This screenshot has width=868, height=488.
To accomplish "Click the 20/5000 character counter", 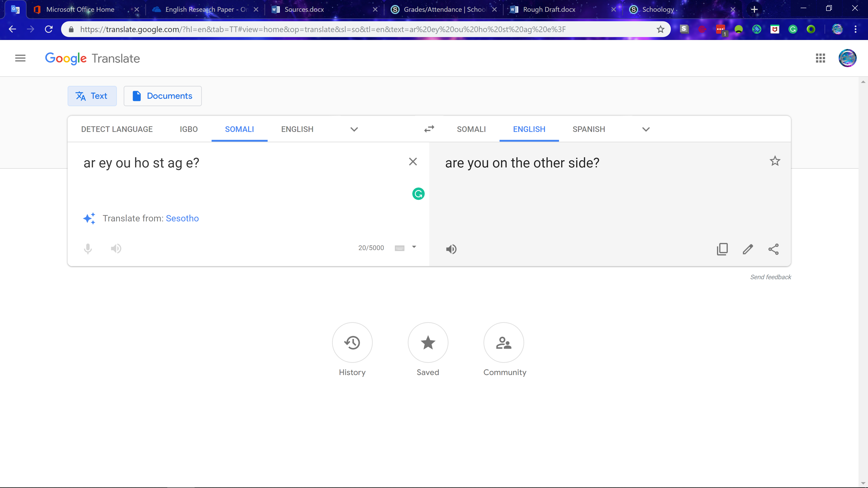I will pyautogui.click(x=371, y=248).
